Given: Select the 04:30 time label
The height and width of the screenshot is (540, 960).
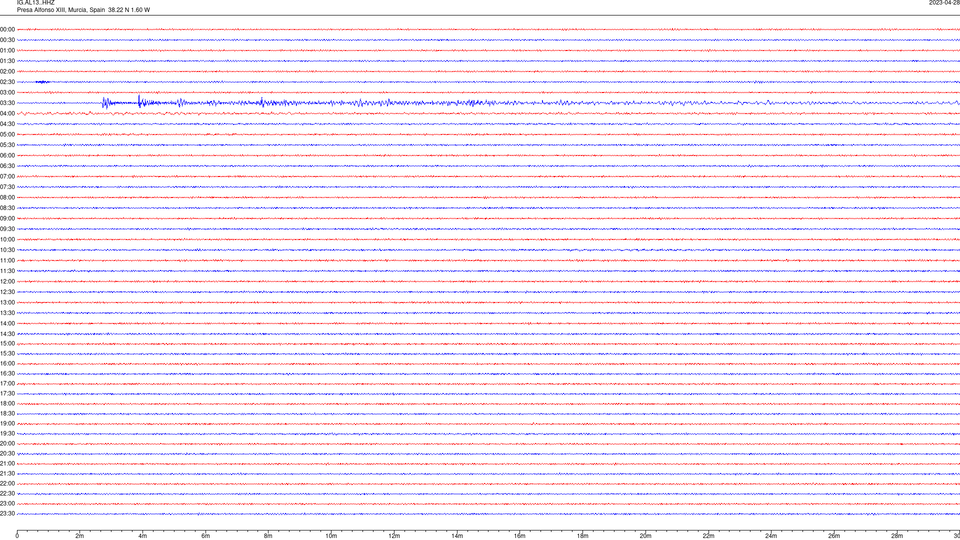Looking at the screenshot, I should click(7, 124).
